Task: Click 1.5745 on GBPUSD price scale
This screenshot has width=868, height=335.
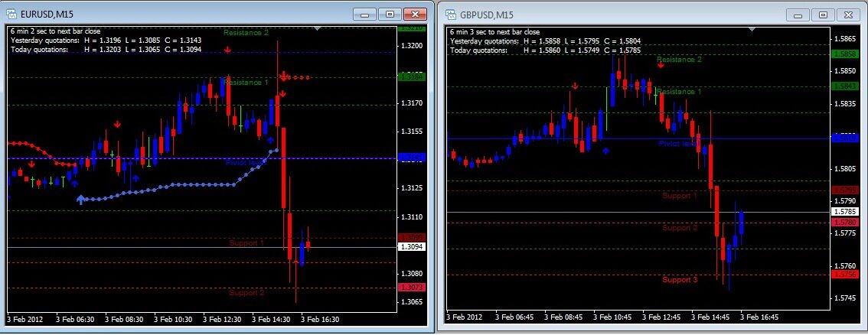Action: coord(845,298)
